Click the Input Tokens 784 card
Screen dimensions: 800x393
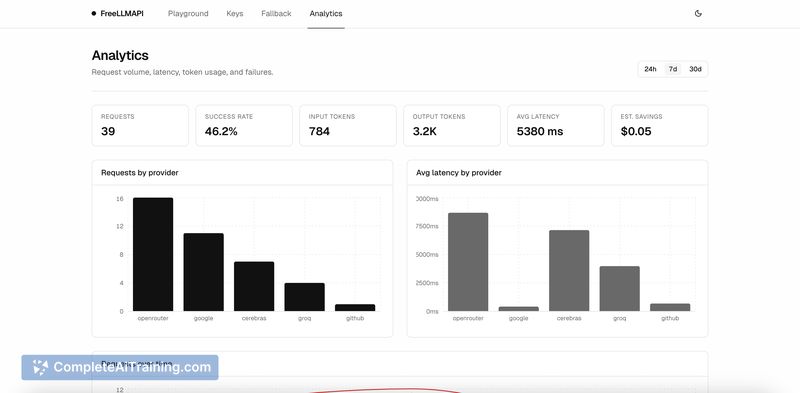[x=348, y=126]
